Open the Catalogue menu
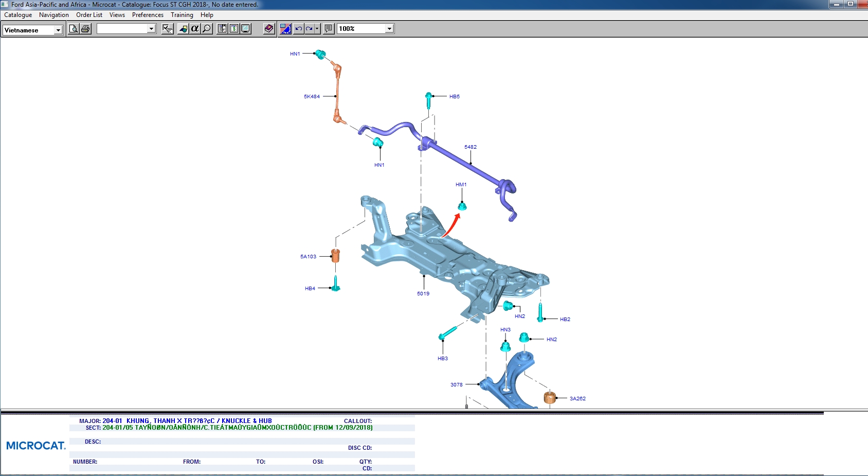 18,15
